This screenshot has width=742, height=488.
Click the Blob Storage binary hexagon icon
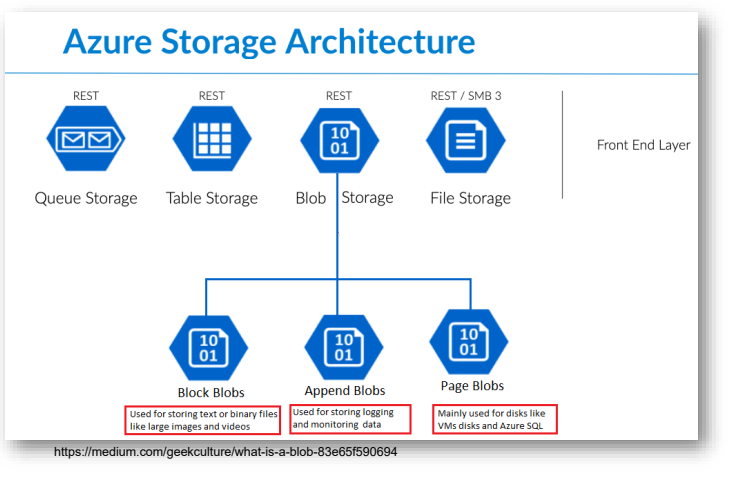tap(339, 141)
